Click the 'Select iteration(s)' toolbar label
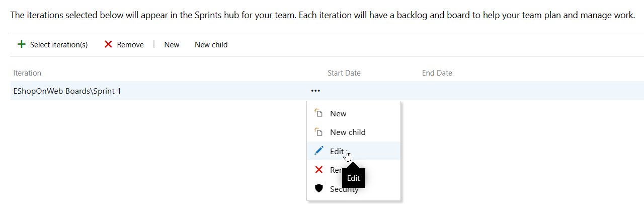 [x=59, y=45]
